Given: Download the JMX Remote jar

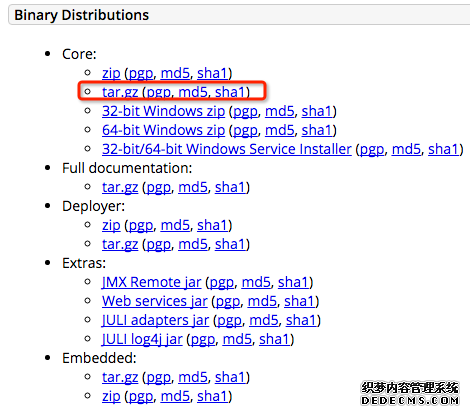Looking at the screenshot, I should (152, 282).
